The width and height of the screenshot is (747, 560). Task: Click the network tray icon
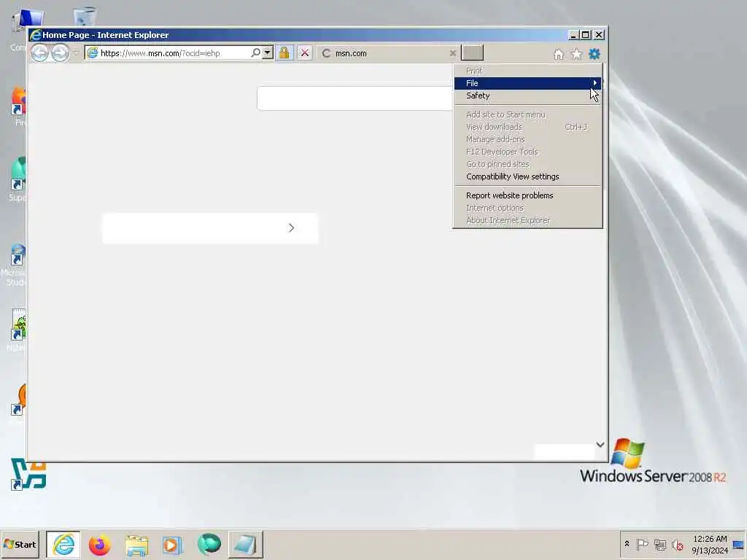[x=659, y=544]
